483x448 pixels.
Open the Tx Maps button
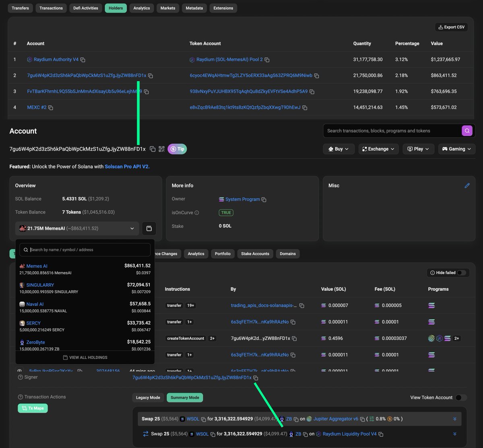(33, 408)
